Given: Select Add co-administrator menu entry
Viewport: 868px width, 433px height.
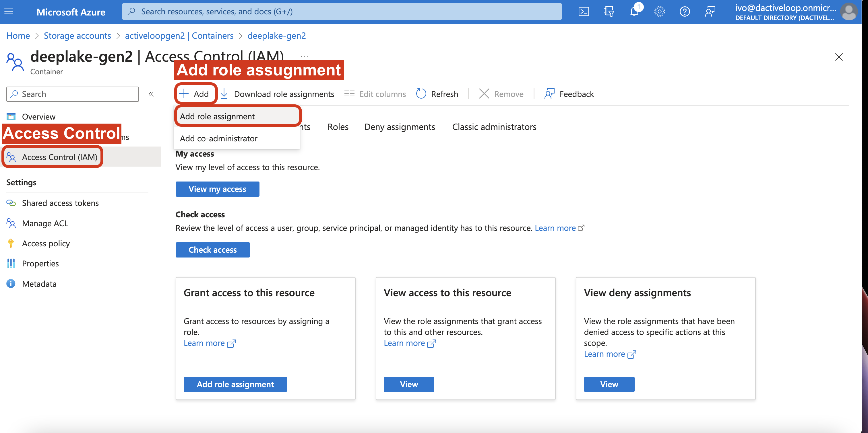Looking at the screenshot, I should coord(219,139).
